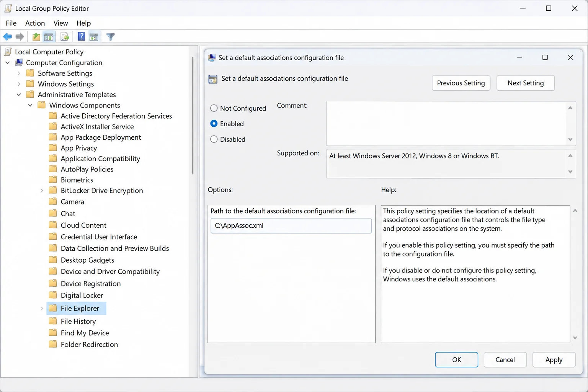
Task: Select the Credential User Interface tree item
Action: point(99,237)
